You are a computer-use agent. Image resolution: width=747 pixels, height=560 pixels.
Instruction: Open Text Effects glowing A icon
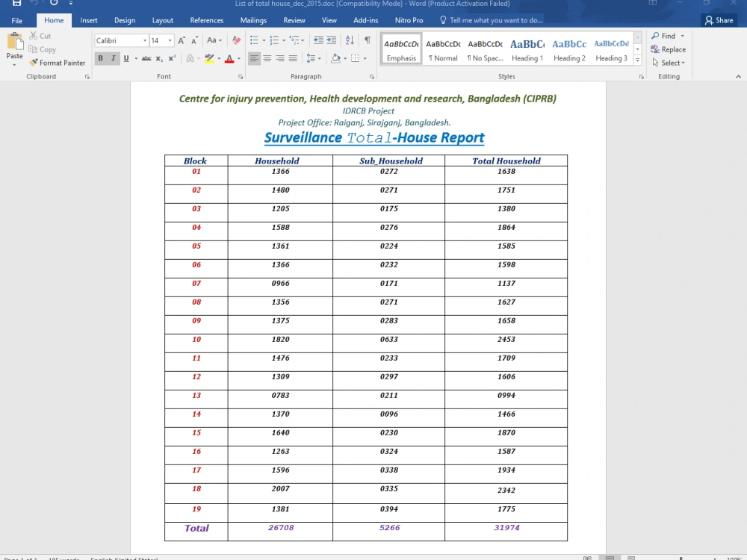coord(190,58)
